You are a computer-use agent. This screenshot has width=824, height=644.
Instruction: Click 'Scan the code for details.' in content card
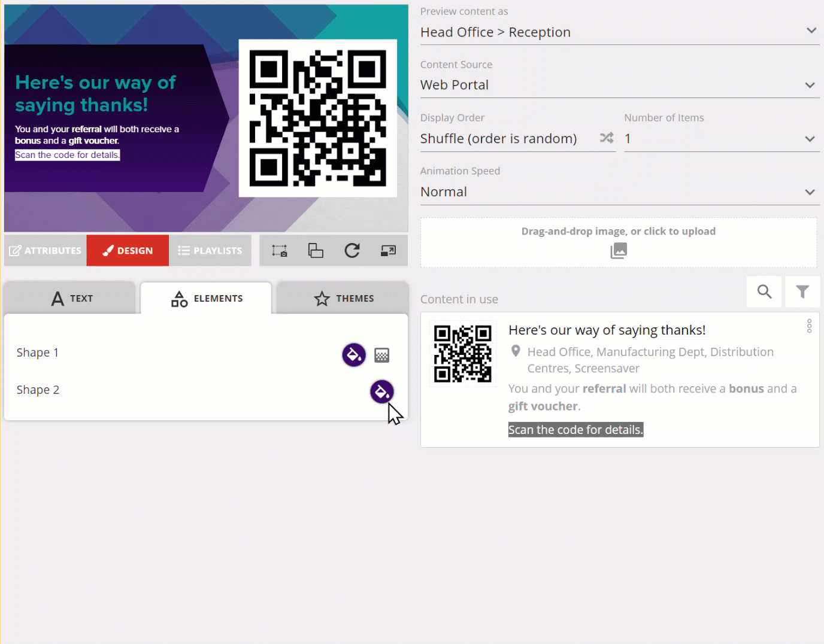point(575,430)
